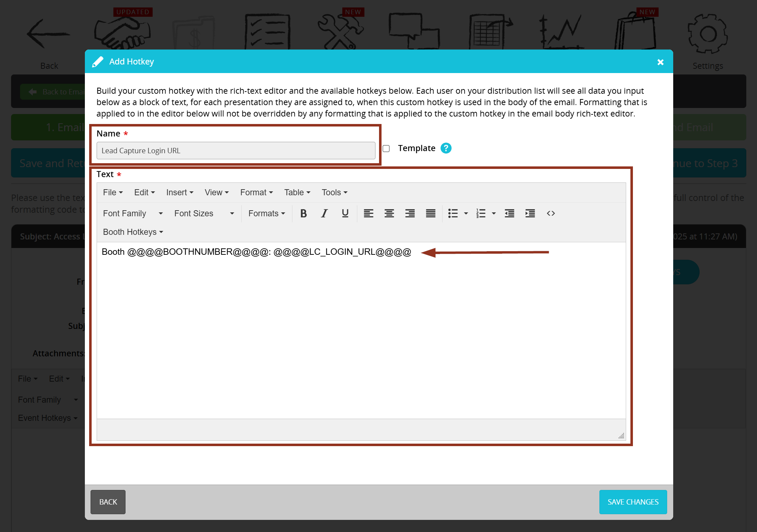Enable the Template checkbox

pyautogui.click(x=386, y=149)
